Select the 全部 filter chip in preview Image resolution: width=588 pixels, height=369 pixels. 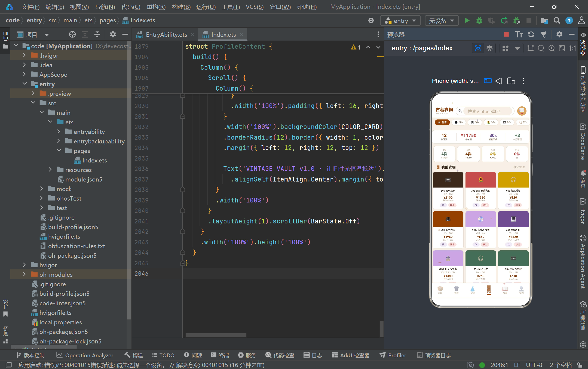[x=442, y=122]
